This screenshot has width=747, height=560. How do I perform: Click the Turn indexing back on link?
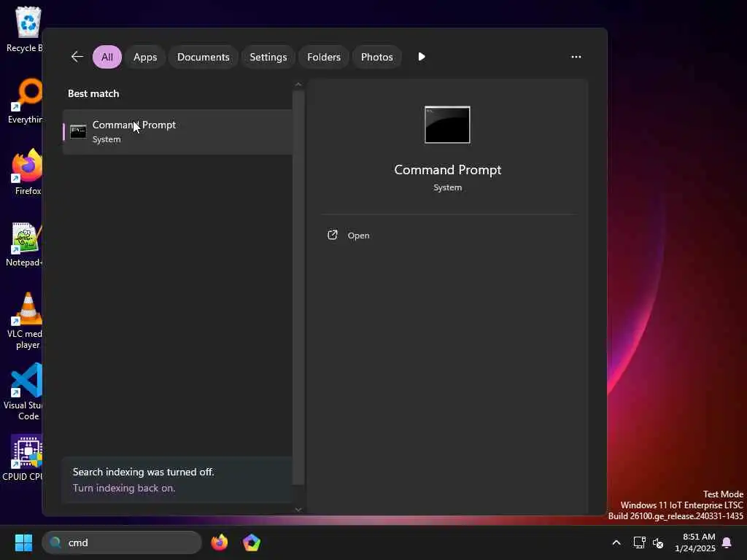point(124,488)
